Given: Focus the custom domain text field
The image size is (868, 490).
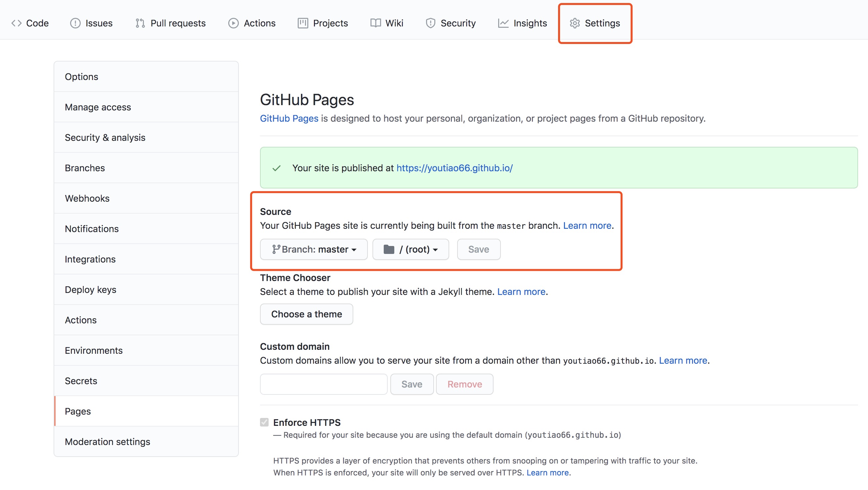Looking at the screenshot, I should pos(324,384).
